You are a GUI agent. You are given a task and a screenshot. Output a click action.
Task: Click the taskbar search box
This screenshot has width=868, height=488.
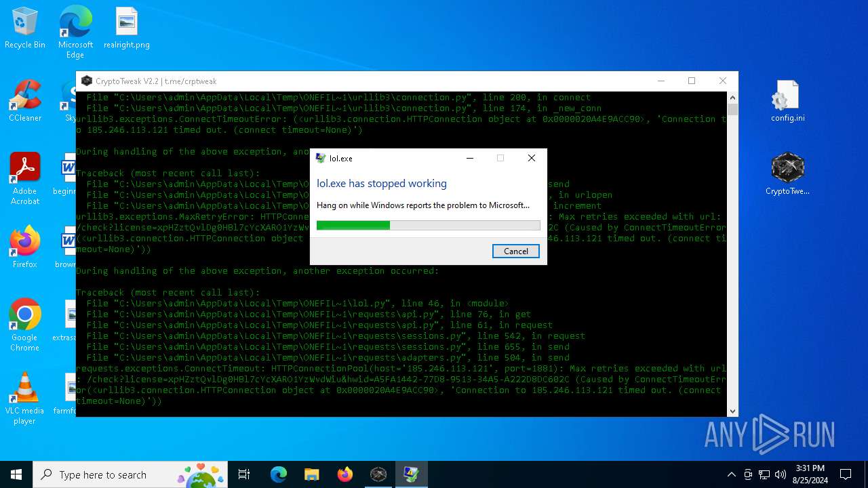click(132, 474)
